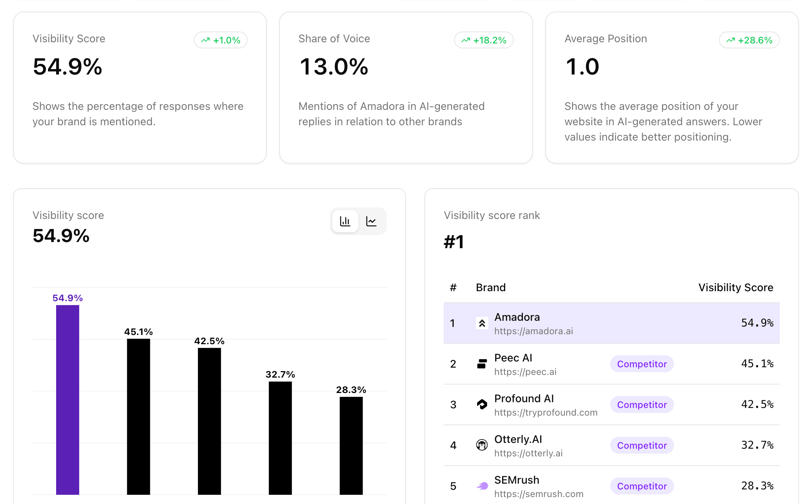Click the Amadora logo icon
The height and width of the screenshot is (504, 812).
(482, 323)
